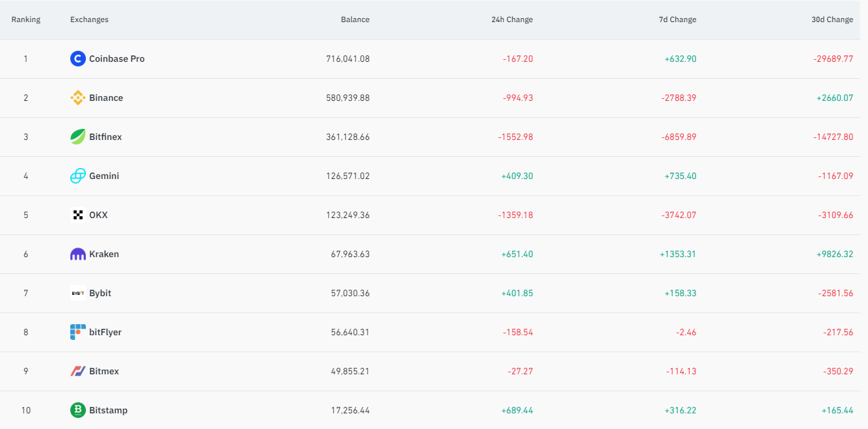Sort by the Exchanges column header

[x=89, y=20]
